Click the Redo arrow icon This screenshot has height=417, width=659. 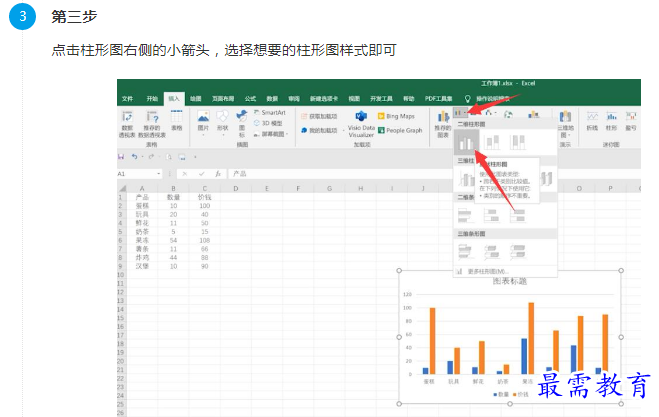pyautogui.click(x=151, y=157)
